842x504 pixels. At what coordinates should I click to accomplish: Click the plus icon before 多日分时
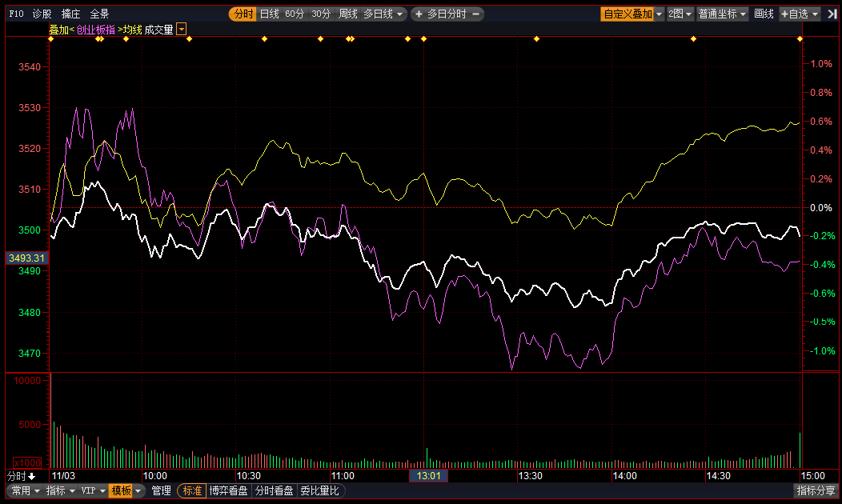click(x=419, y=14)
